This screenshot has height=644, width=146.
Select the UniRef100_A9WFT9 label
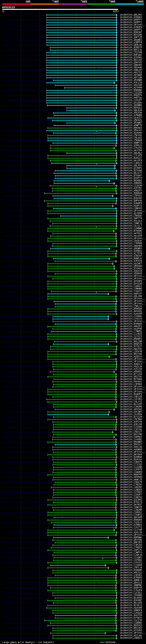point(131,125)
